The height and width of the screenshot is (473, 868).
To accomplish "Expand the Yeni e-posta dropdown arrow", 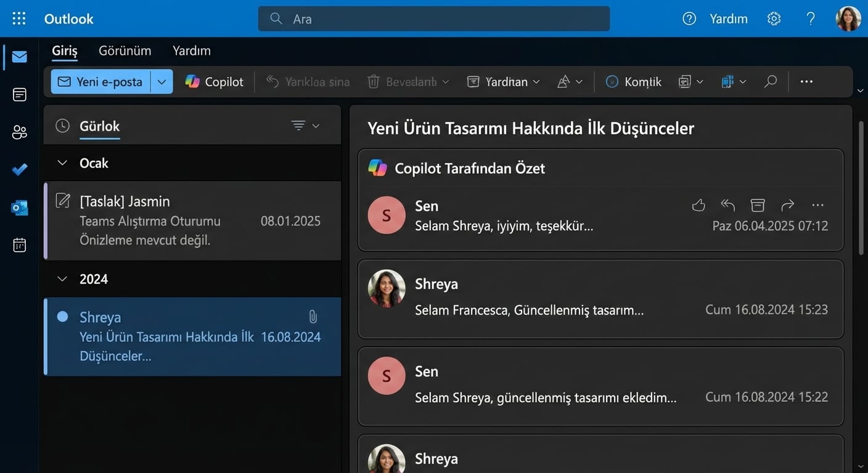I will tap(162, 81).
